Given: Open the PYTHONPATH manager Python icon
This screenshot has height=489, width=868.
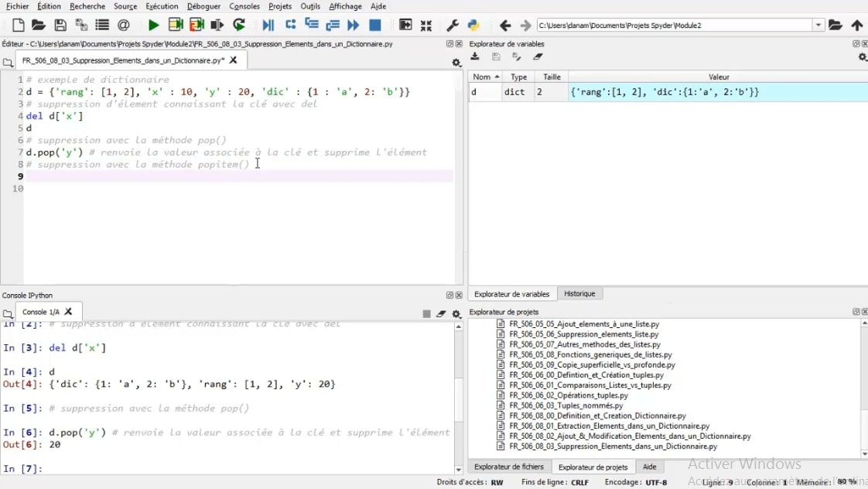Looking at the screenshot, I should [474, 26].
